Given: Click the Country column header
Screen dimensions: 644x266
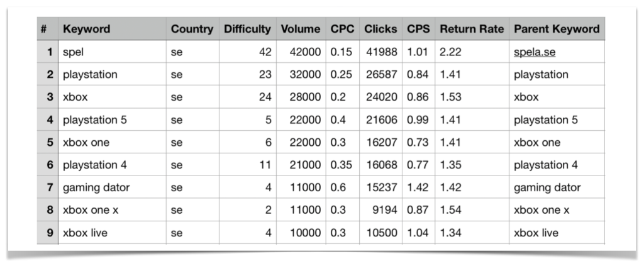Looking at the screenshot, I should [x=192, y=29].
